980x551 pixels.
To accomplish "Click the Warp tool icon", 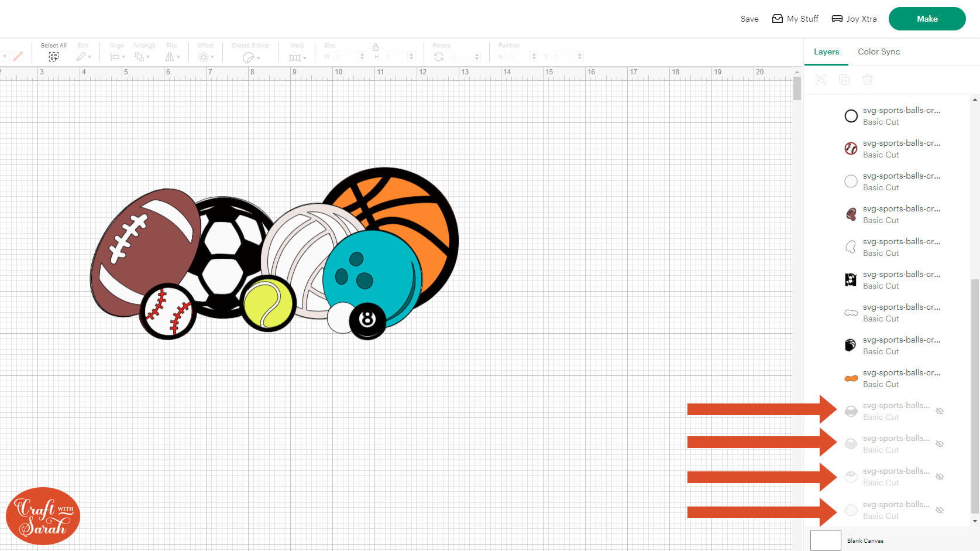I will click(x=295, y=57).
